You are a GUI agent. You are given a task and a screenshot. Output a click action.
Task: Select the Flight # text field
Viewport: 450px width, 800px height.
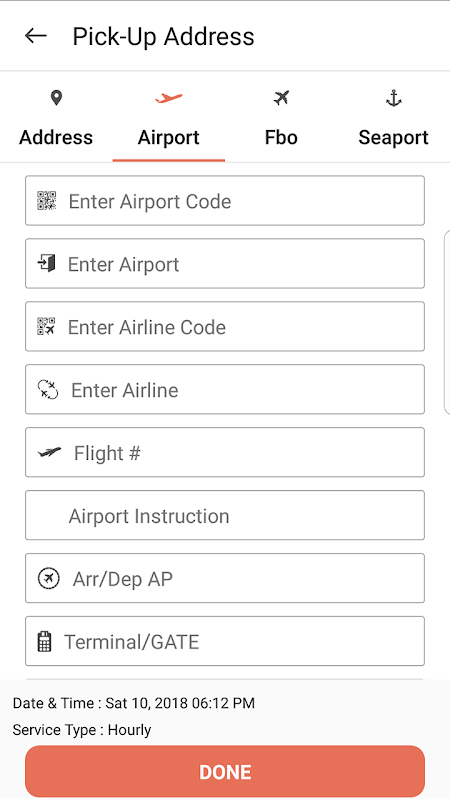225,453
